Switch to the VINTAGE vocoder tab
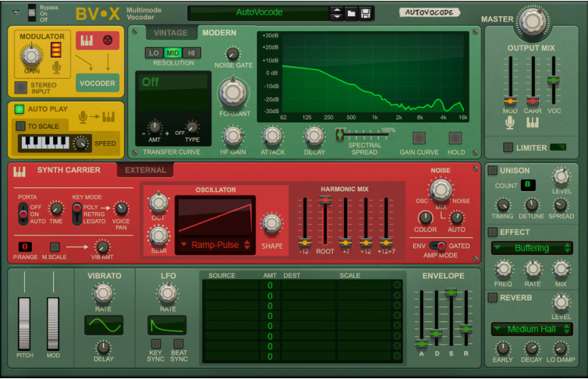The width and height of the screenshot is (588, 379). 171,33
